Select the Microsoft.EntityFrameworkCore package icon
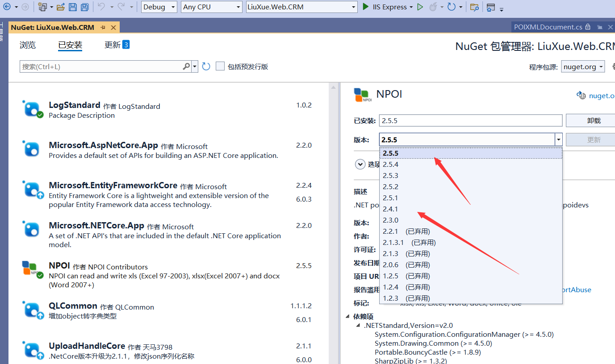This screenshot has width=615, height=364. (x=33, y=190)
